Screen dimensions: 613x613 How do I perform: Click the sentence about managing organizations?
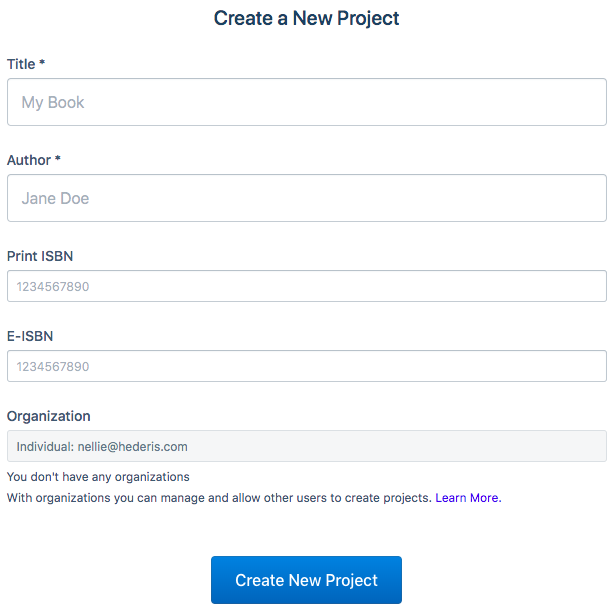(219, 498)
